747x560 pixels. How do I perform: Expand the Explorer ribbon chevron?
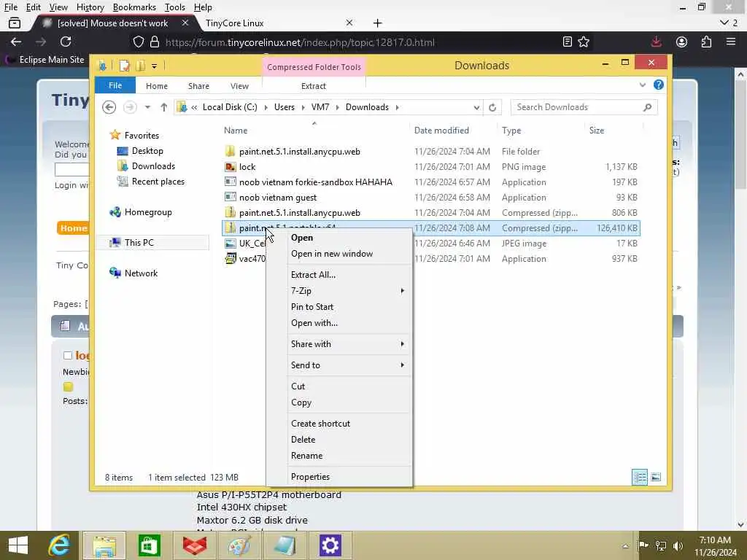coord(642,85)
